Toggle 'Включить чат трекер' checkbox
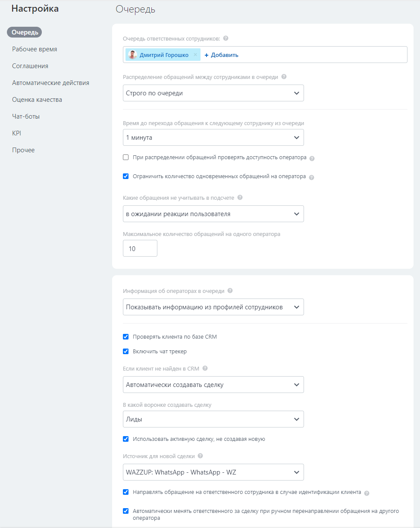420x528 pixels. click(x=126, y=351)
